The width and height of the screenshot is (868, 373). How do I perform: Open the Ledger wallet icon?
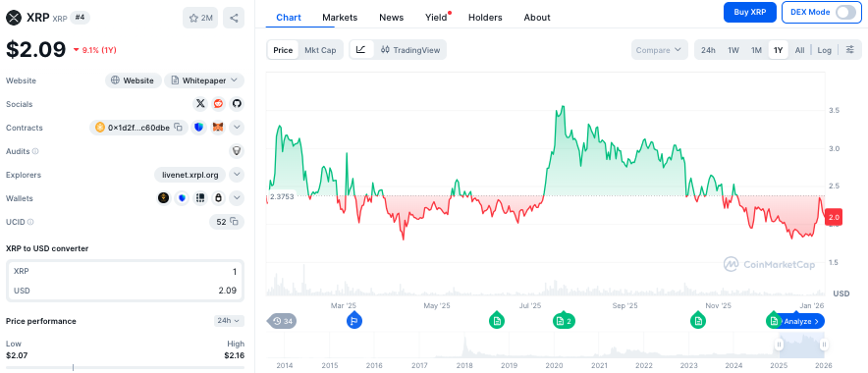coord(200,198)
